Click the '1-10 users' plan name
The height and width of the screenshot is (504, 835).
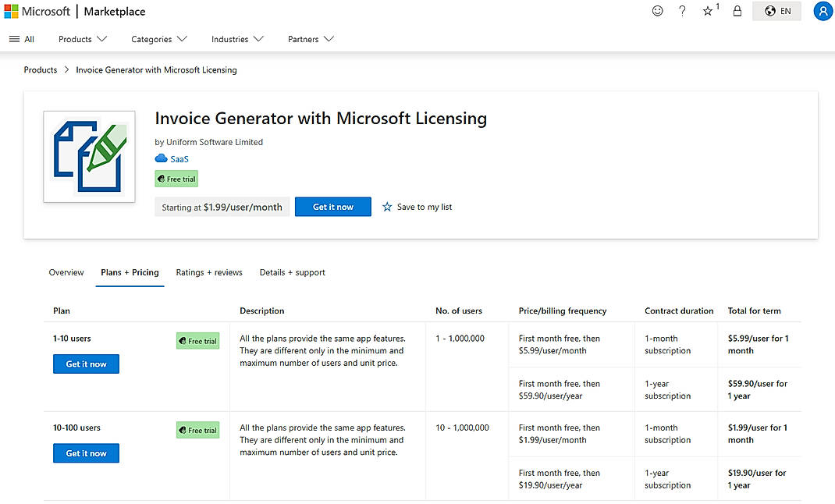[x=72, y=338]
